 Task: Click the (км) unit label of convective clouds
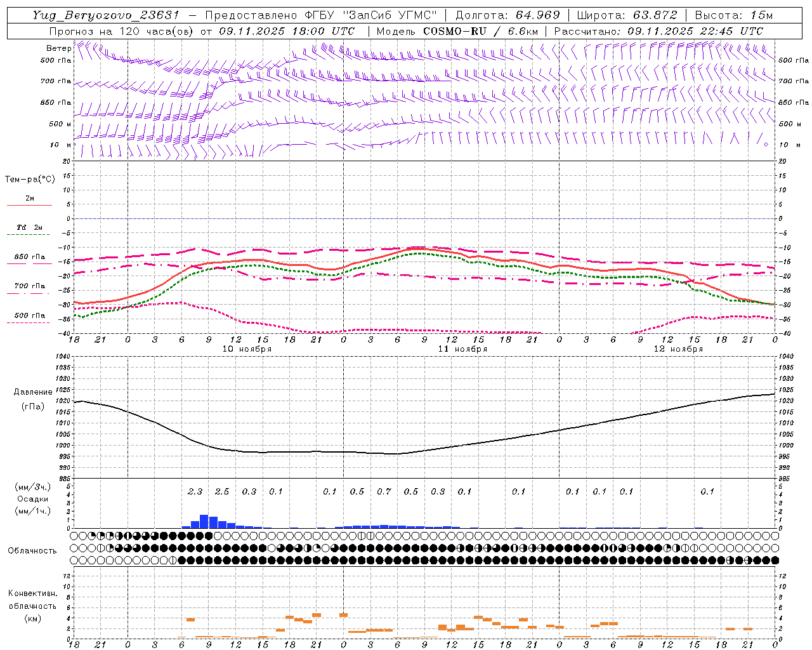32,618
